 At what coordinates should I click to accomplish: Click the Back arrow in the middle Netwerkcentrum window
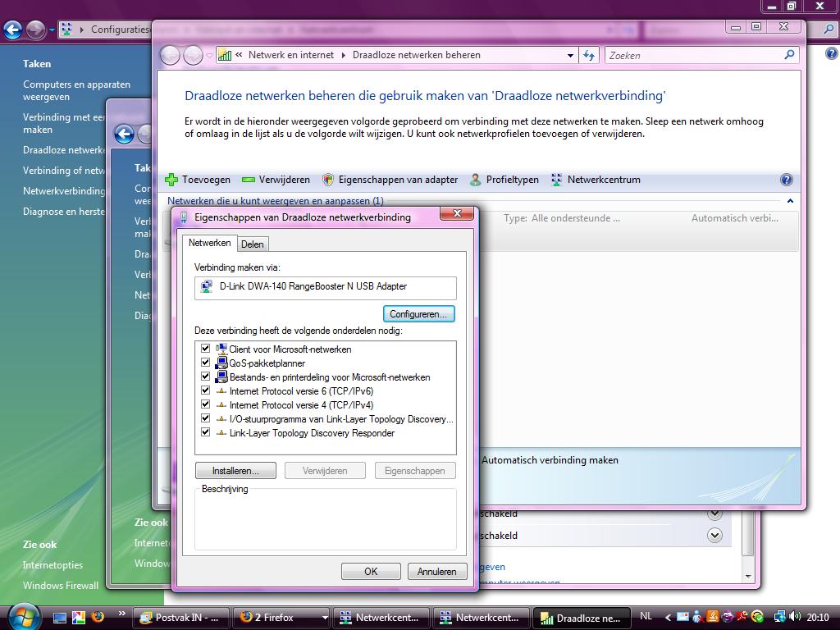[124, 135]
